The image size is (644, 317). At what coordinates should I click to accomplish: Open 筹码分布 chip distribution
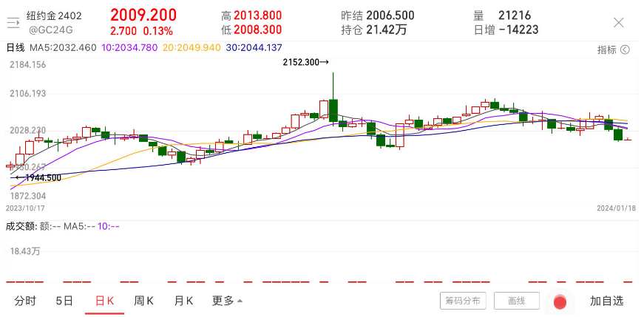point(463,301)
